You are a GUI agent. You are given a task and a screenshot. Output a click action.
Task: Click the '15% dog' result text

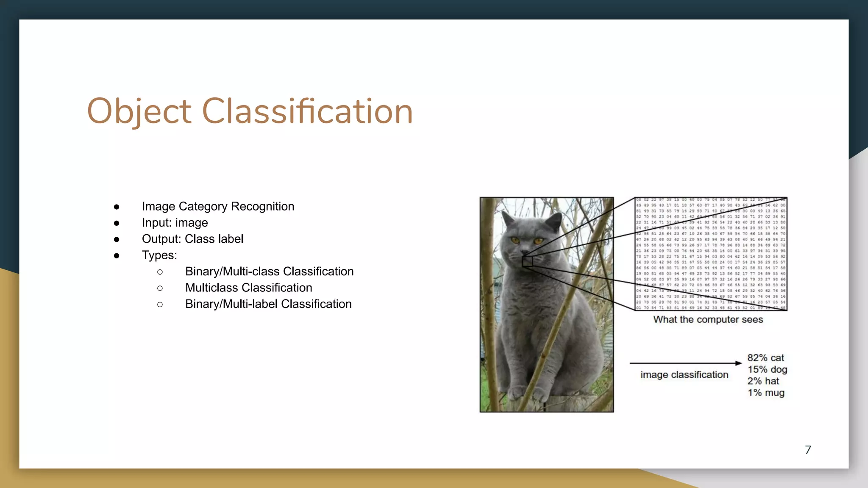pyautogui.click(x=767, y=369)
